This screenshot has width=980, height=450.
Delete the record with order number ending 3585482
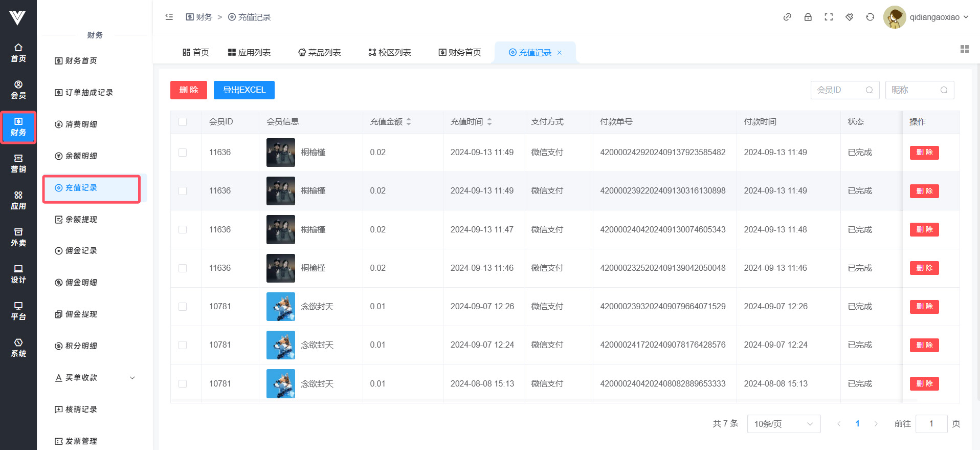coord(924,153)
